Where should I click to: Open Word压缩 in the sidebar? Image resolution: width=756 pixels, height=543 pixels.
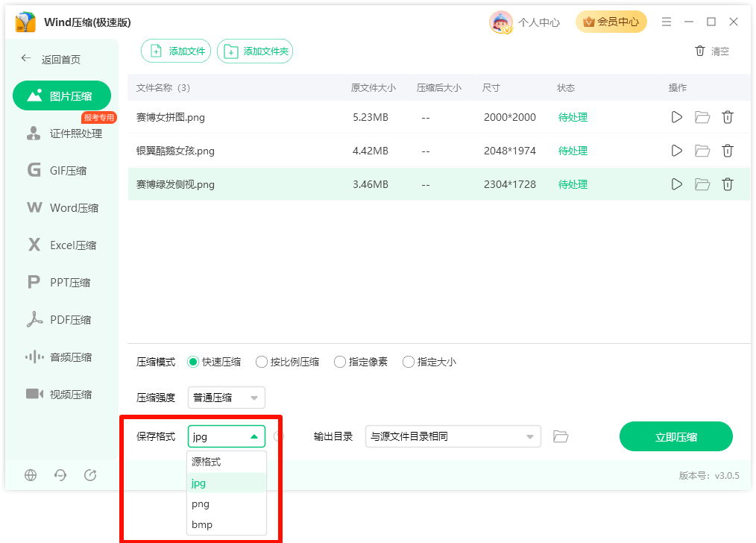click(63, 207)
